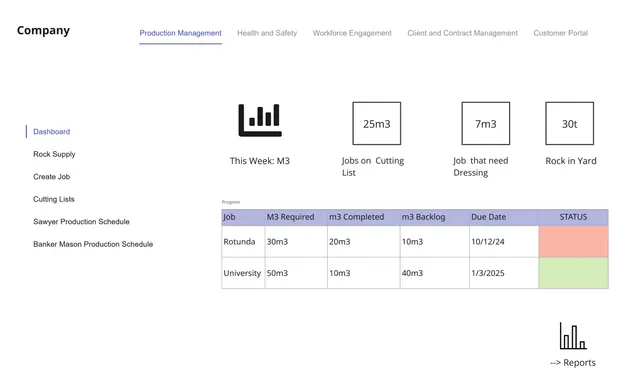This screenshot has height=386, width=640.
Task: Click the Job column header
Action: pyautogui.click(x=243, y=217)
